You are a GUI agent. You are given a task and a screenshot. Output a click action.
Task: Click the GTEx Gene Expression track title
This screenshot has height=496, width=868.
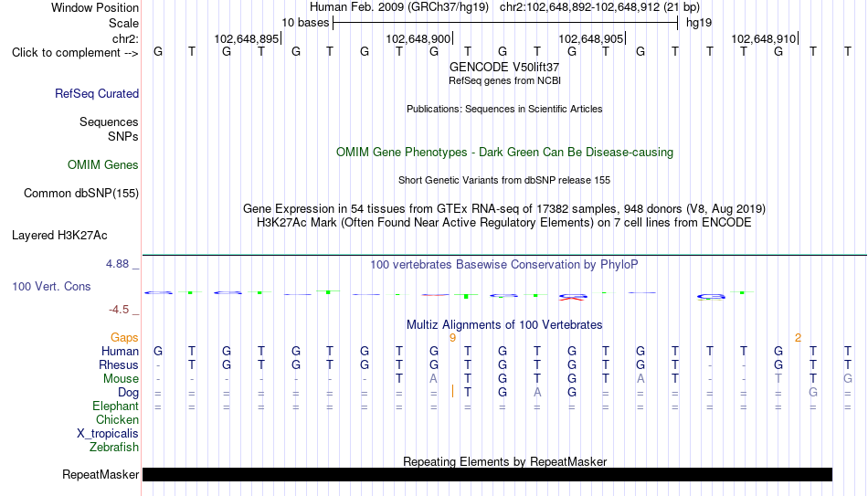click(x=504, y=208)
